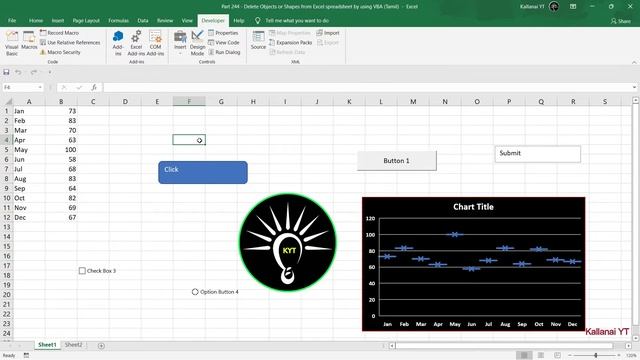Open the Help tab
The image size is (640, 360).
pyautogui.click(x=239, y=20)
